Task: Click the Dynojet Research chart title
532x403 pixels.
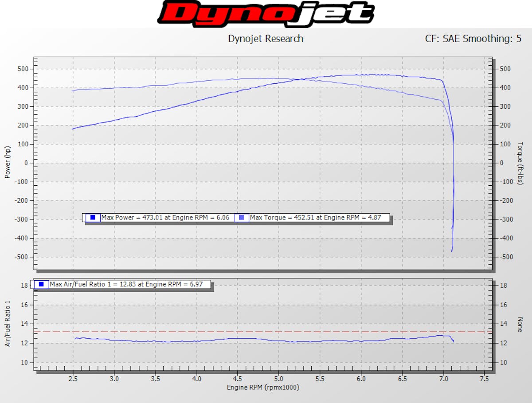Action: [x=266, y=39]
